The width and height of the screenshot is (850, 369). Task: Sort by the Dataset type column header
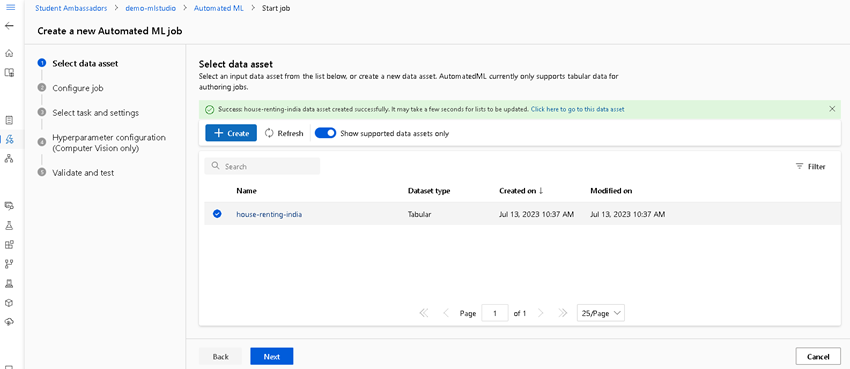(429, 191)
